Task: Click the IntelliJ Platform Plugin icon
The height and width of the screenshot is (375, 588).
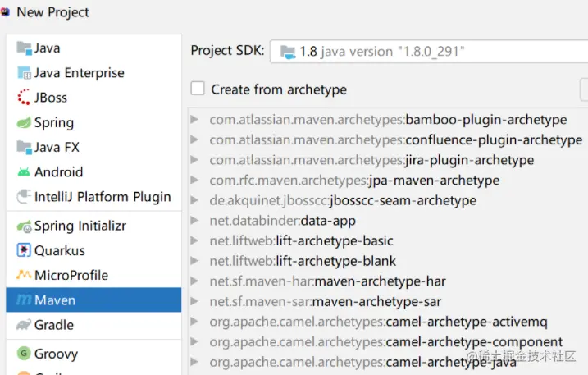Action: [24, 196]
